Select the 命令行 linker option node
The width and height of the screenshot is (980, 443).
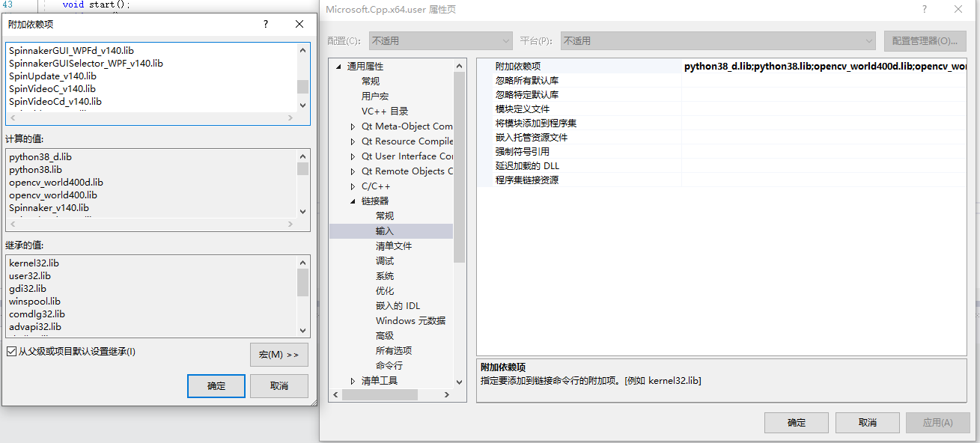click(389, 364)
